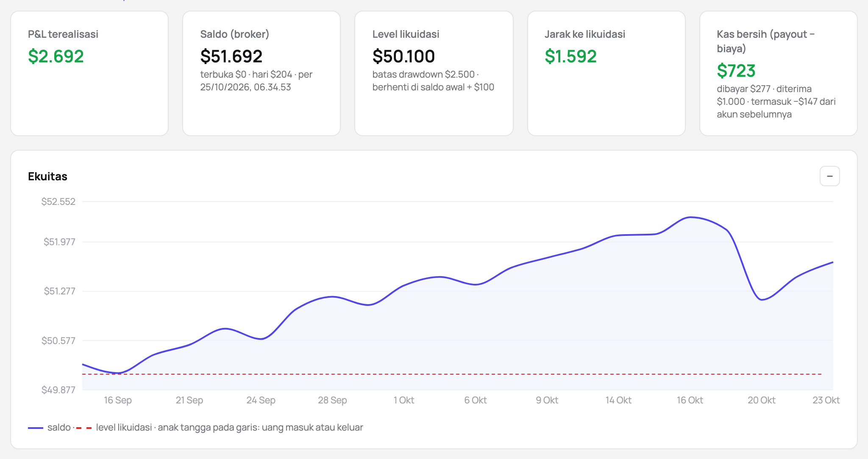Screen dimensions: 868x459
Task: Click the 1 Okt axis label
Action: pyautogui.click(x=403, y=400)
